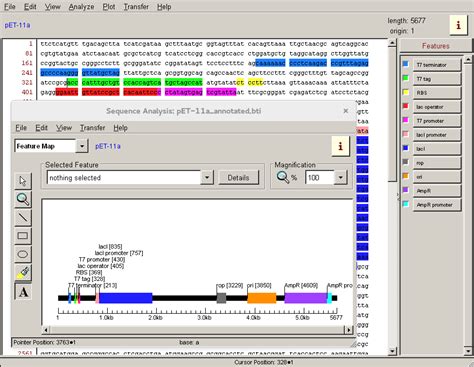
Task: Open info button in Sequence Analysis window
Action: pos(340,146)
